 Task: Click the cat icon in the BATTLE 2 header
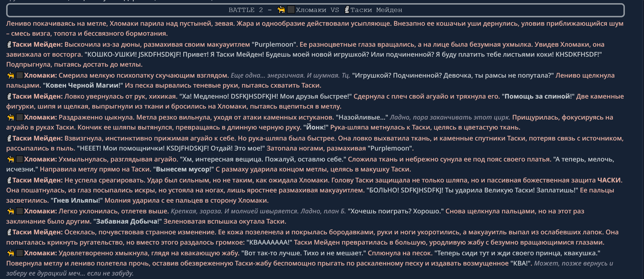(281, 10)
